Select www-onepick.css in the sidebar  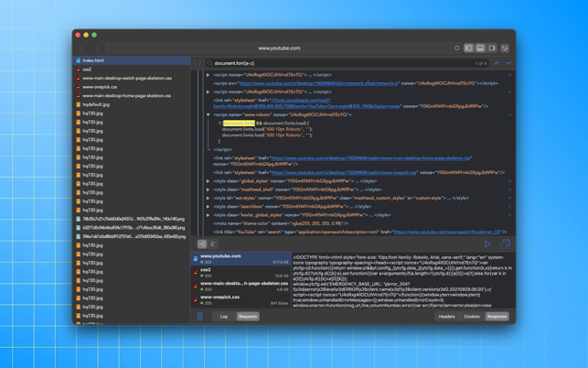[132, 87]
